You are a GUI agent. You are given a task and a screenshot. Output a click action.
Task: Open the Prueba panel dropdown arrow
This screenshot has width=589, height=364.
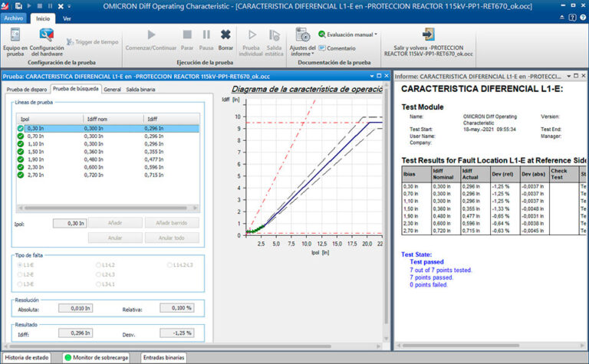tap(371, 76)
